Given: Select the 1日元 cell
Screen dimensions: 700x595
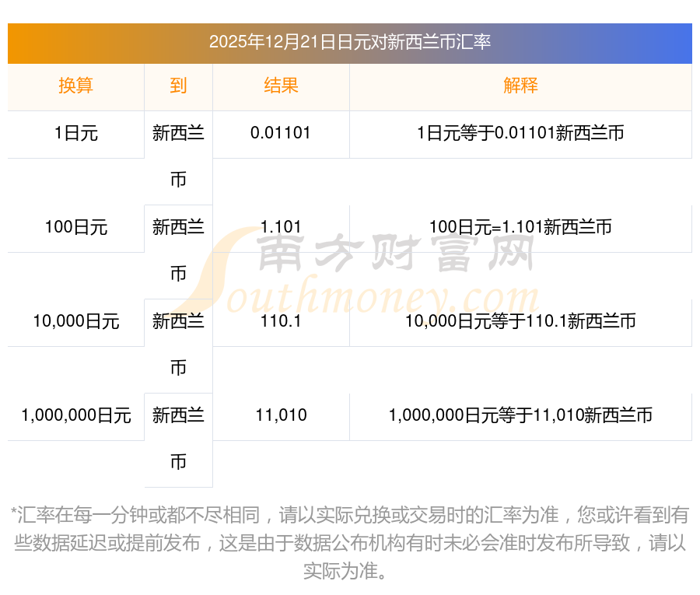Looking at the screenshot, I should click(75, 133).
